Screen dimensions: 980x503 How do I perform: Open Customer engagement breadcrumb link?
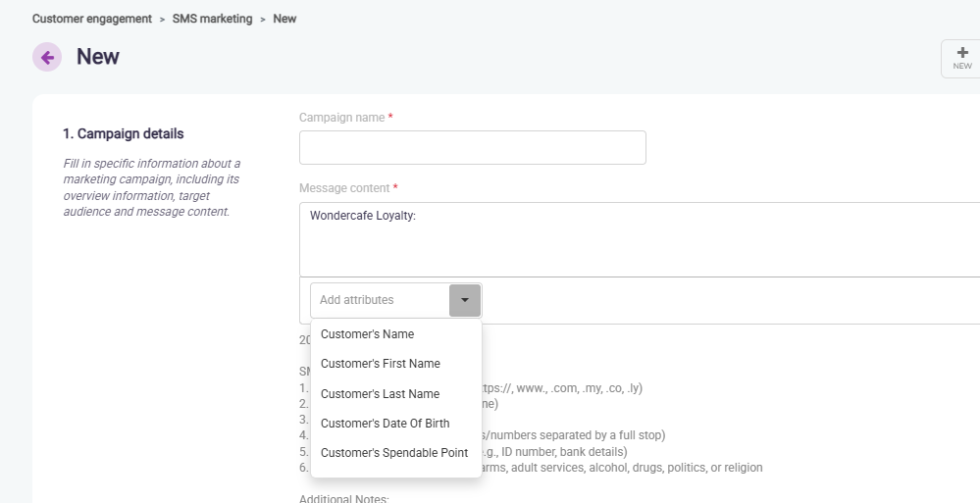click(92, 19)
